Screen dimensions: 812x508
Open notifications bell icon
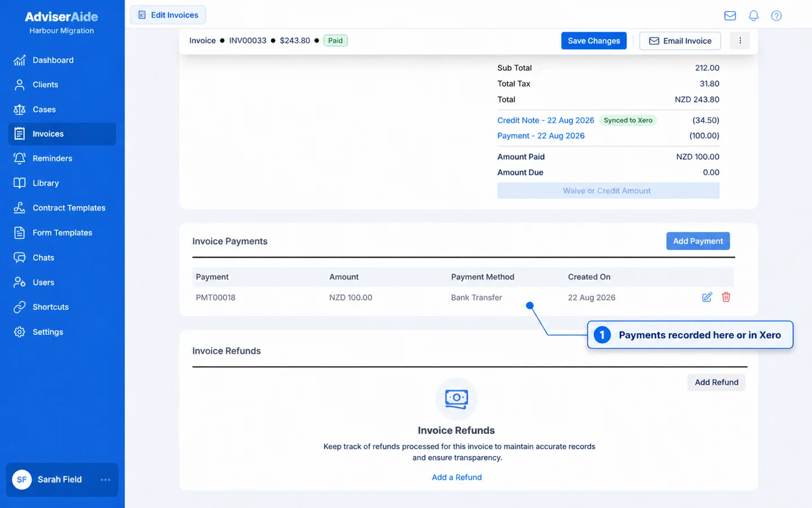tap(753, 16)
